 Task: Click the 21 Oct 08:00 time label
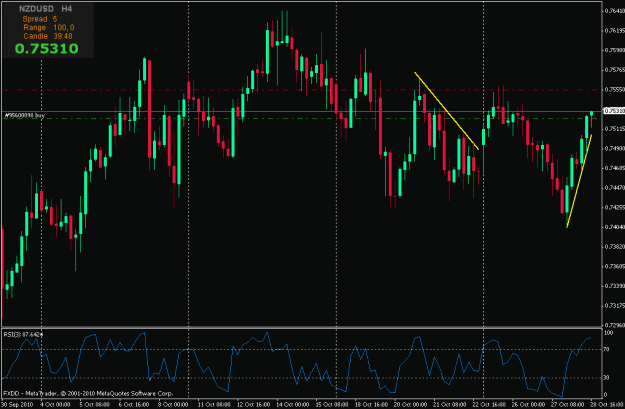tap(450, 405)
